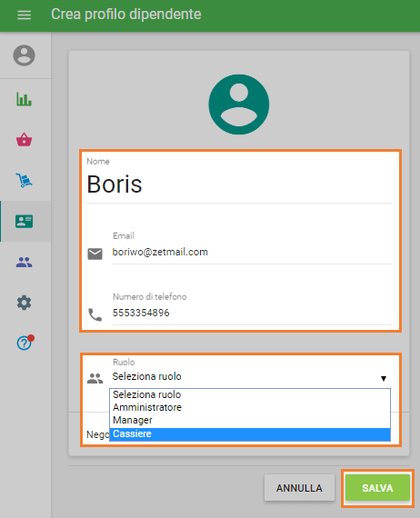This screenshot has width=420, height=518.
Task: Open the customers people icon in sidebar
Action: 25,262
